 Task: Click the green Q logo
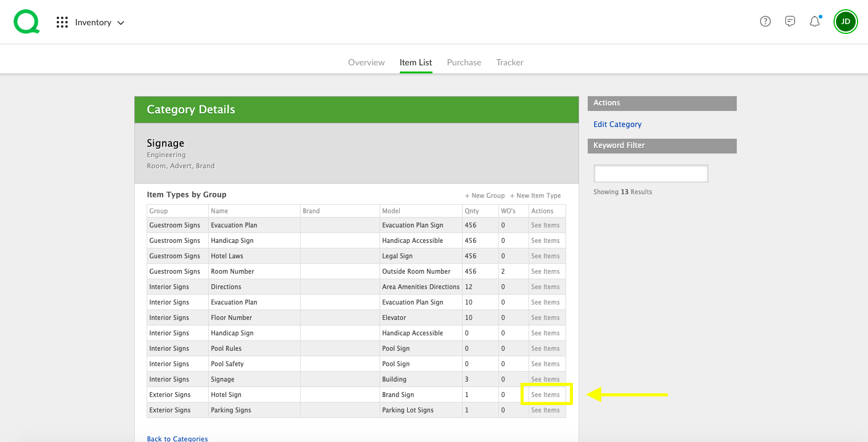click(x=26, y=21)
